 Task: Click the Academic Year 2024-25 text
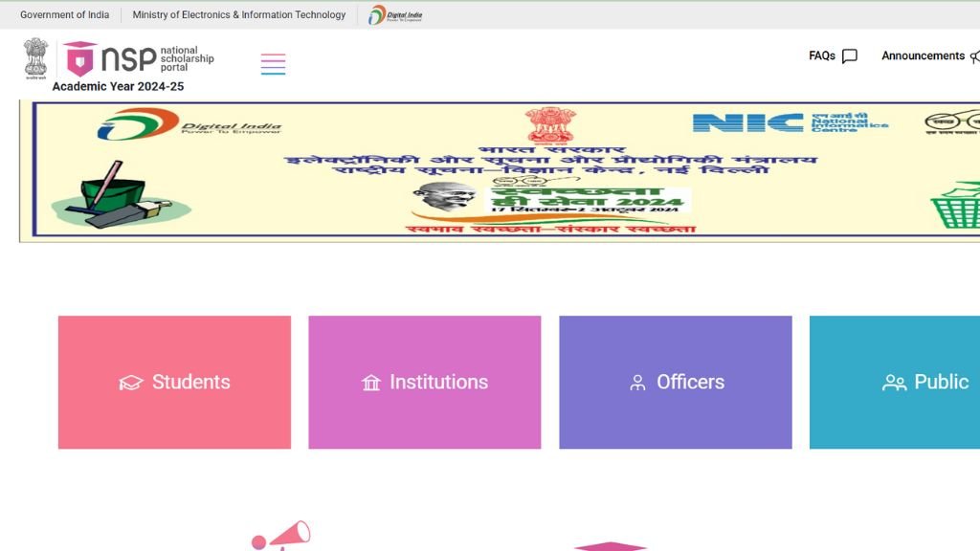tap(118, 86)
